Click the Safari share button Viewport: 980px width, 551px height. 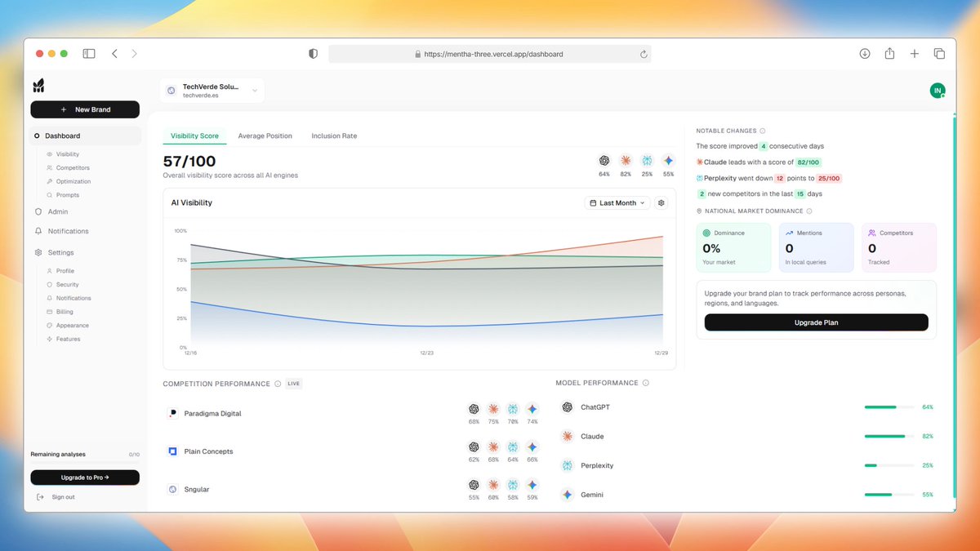click(889, 53)
